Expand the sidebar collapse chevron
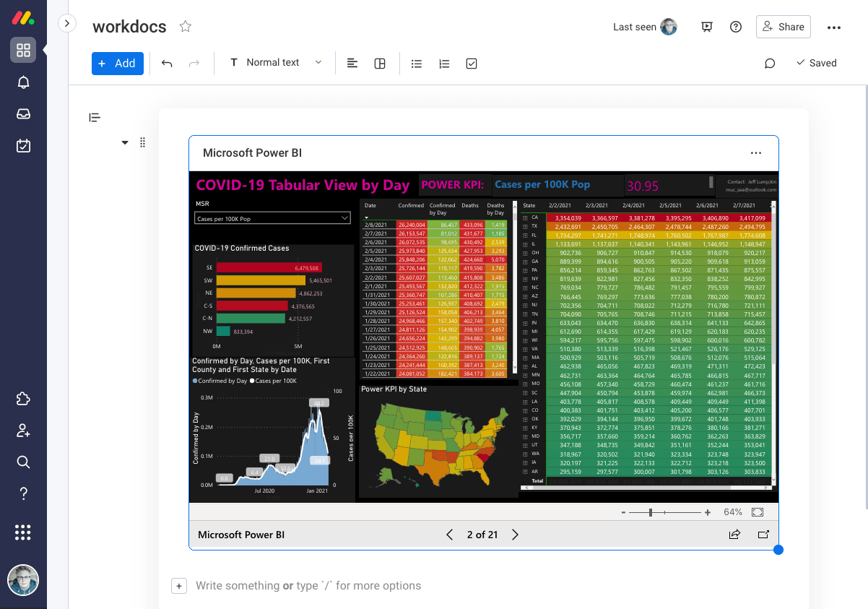 67,23
